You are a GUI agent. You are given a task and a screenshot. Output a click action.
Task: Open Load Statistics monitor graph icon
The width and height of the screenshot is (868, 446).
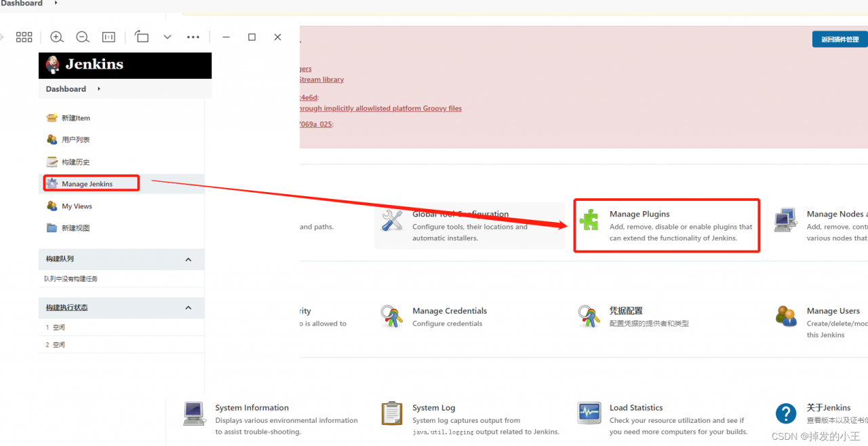[x=589, y=413]
